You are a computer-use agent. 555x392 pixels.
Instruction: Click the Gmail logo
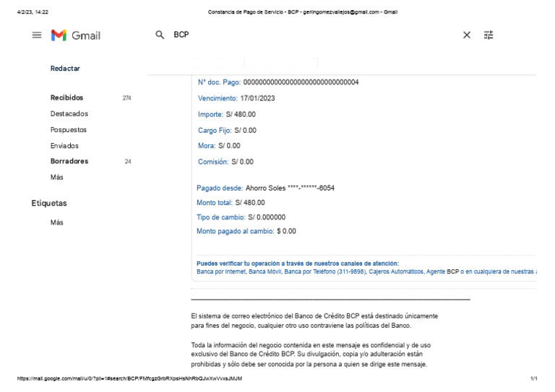coord(76,35)
